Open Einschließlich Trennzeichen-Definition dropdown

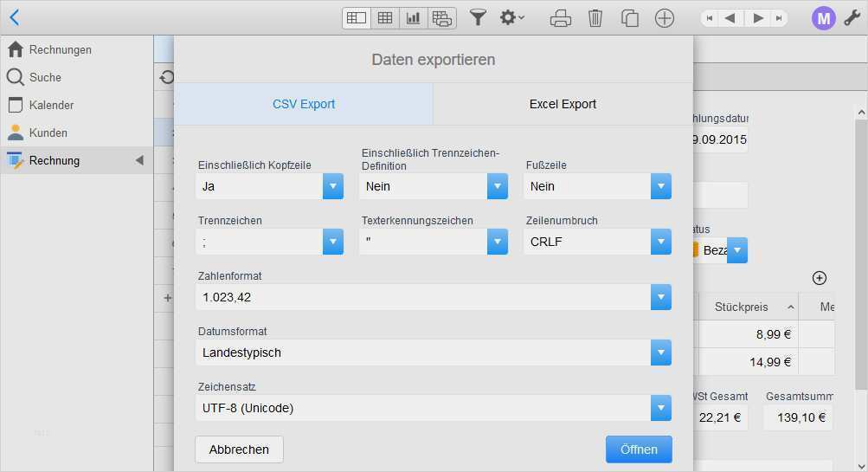(x=434, y=186)
